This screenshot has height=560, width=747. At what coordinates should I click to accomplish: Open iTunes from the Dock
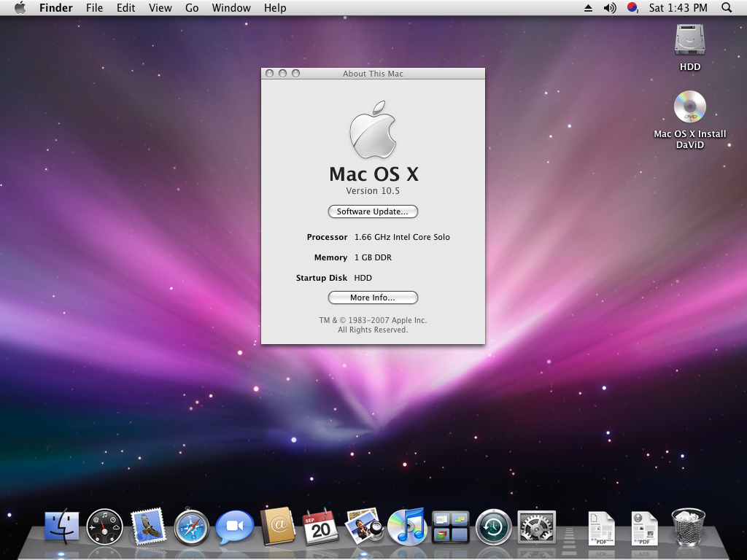pos(407,526)
